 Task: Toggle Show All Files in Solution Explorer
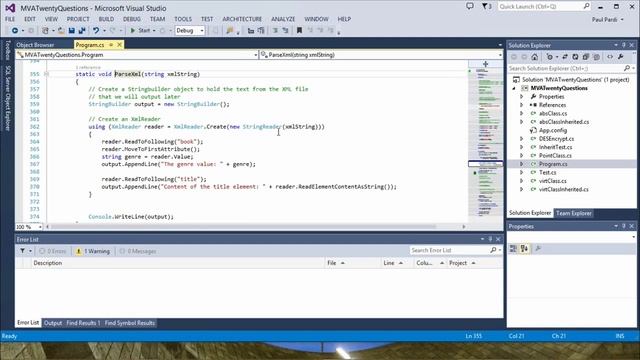pyautogui.click(x=596, y=57)
